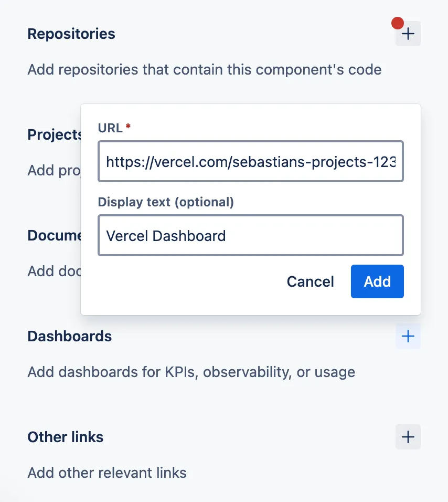Select the Dashboards heading text
The image size is (448, 502).
(69, 336)
